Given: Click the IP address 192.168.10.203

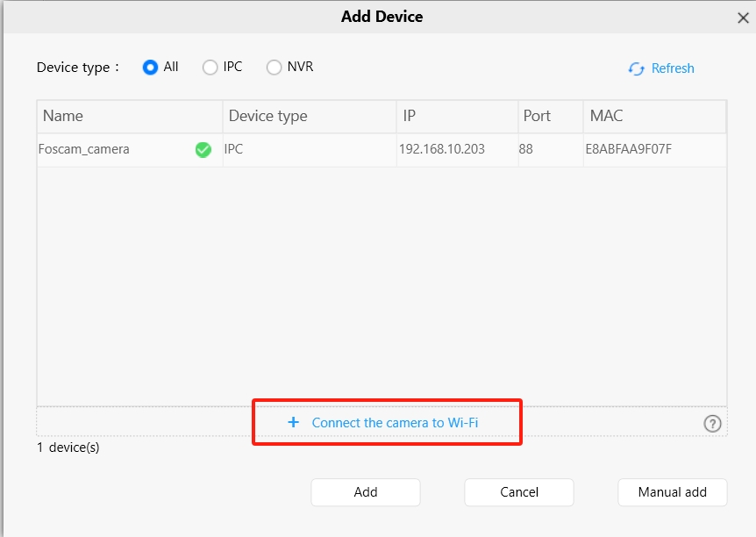Looking at the screenshot, I should pyautogui.click(x=442, y=149).
